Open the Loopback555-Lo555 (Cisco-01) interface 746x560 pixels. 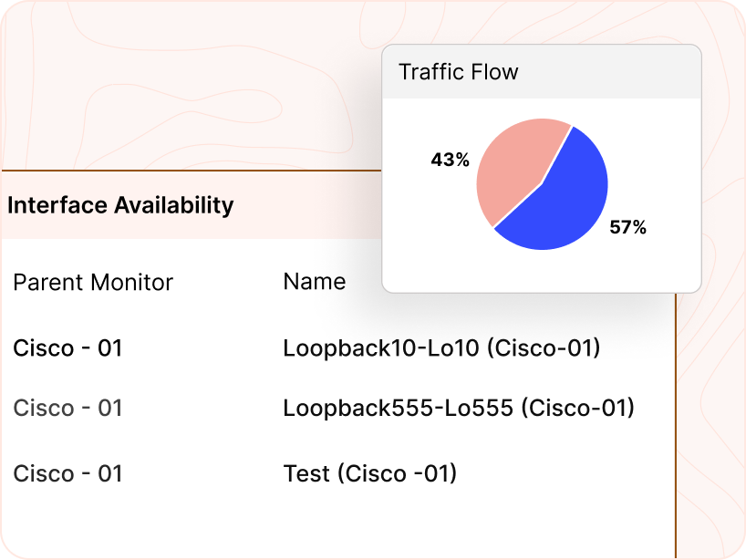458,408
